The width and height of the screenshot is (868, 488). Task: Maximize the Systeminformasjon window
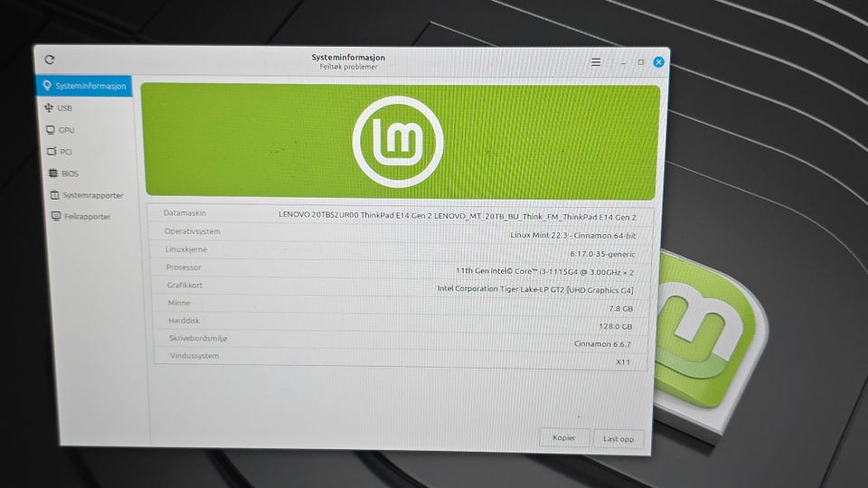[640, 62]
